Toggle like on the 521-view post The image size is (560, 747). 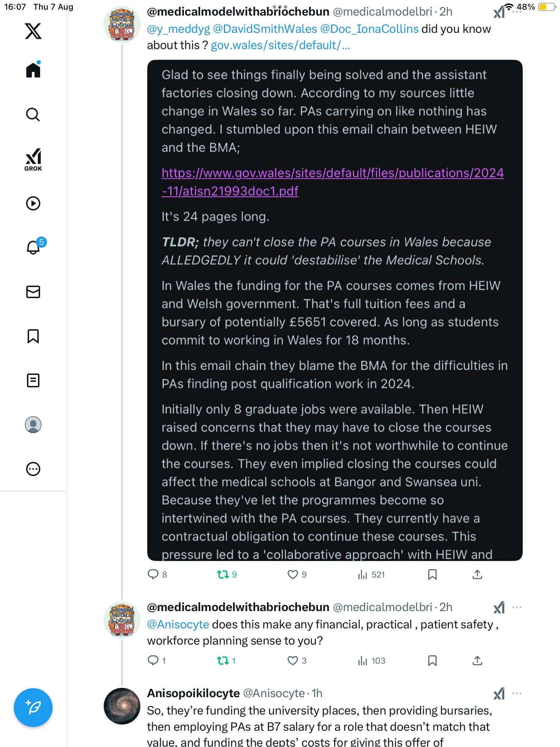pyautogui.click(x=293, y=574)
